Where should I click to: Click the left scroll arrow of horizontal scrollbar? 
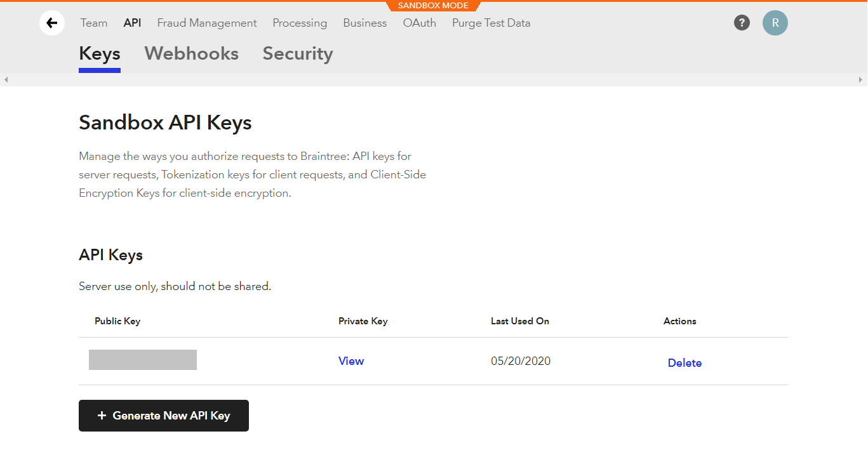click(6, 80)
